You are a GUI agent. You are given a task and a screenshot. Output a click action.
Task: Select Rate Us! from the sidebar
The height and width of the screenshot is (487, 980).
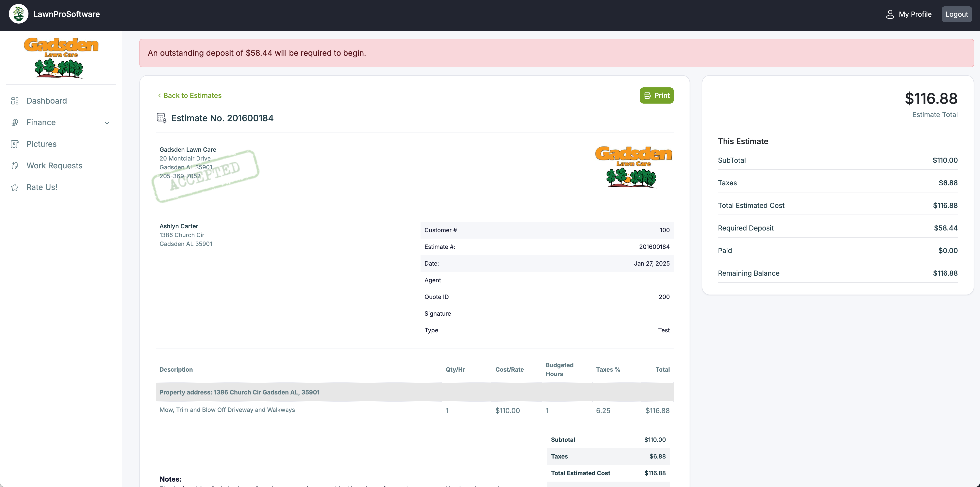pyautogui.click(x=42, y=187)
